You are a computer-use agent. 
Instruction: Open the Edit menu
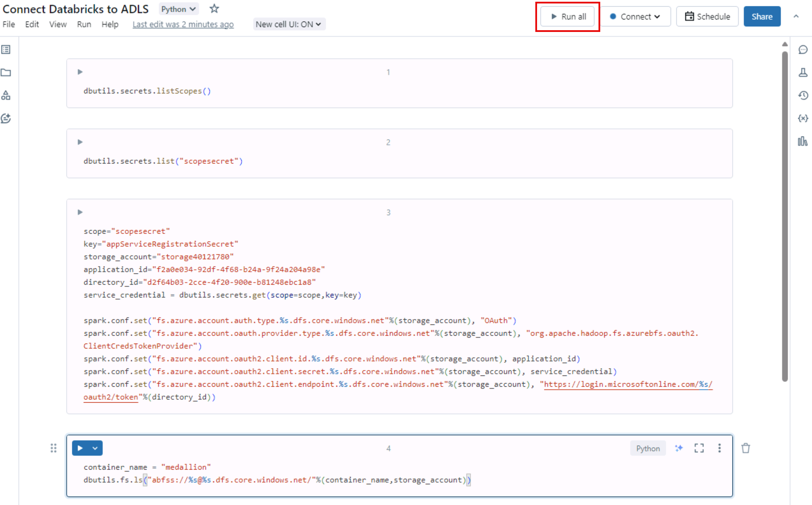32,24
